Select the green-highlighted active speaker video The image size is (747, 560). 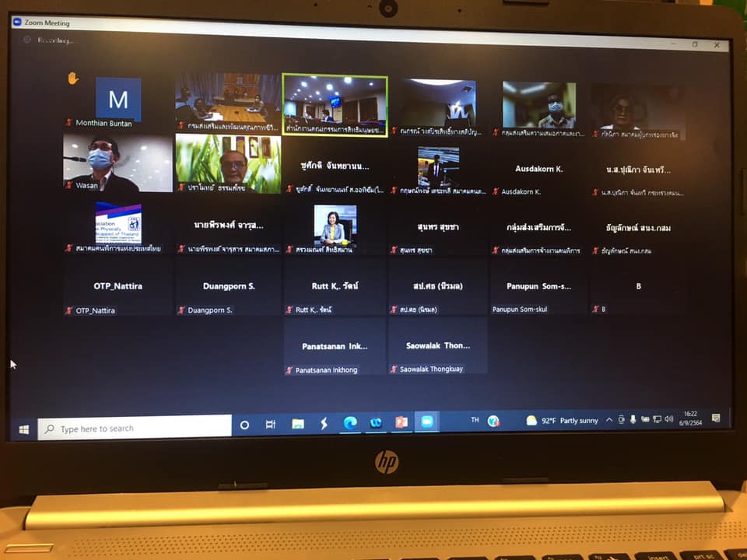pyautogui.click(x=335, y=105)
